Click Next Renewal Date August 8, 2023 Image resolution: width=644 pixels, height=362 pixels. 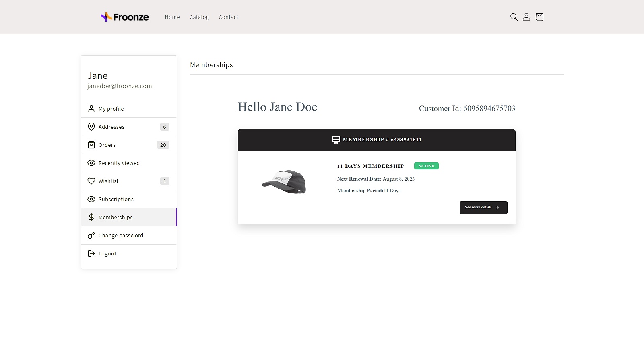click(x=376, y=179)
